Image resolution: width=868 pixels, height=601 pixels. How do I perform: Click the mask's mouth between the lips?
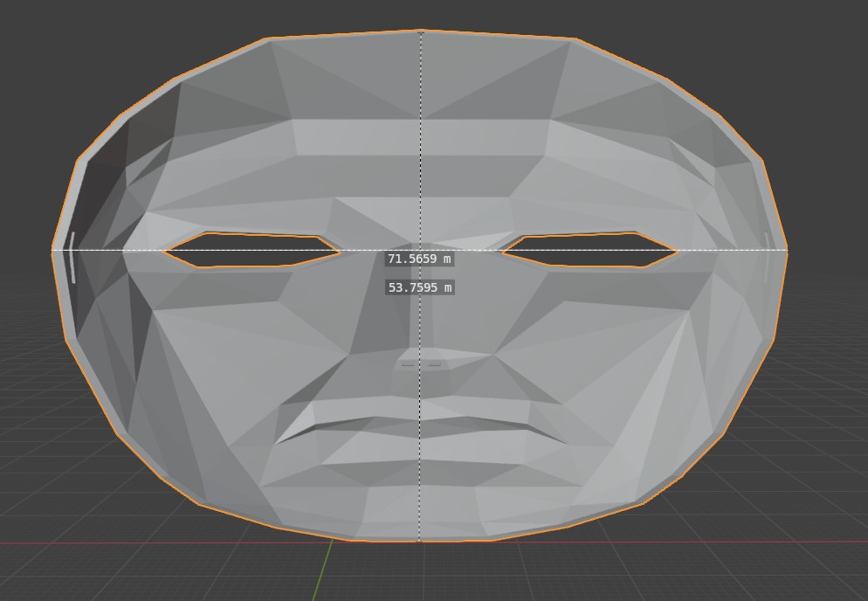pyautogui.click(x=410, y=426)
